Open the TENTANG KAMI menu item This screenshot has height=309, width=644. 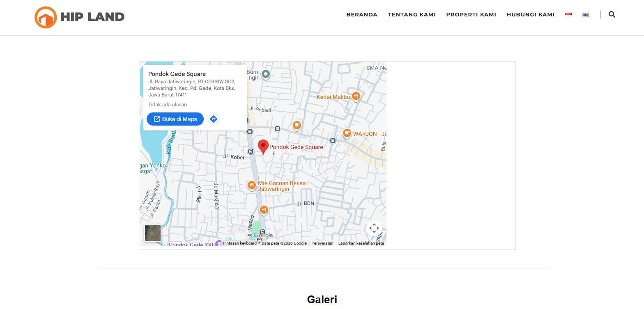(x=412, y=15)
